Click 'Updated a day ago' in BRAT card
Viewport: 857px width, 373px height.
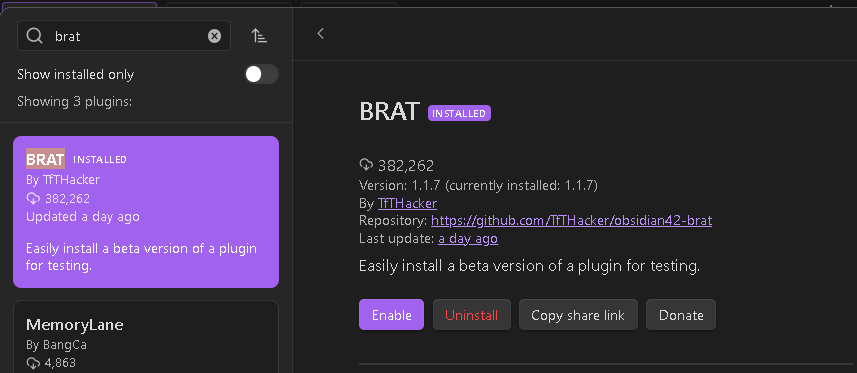tap(83, 217)
